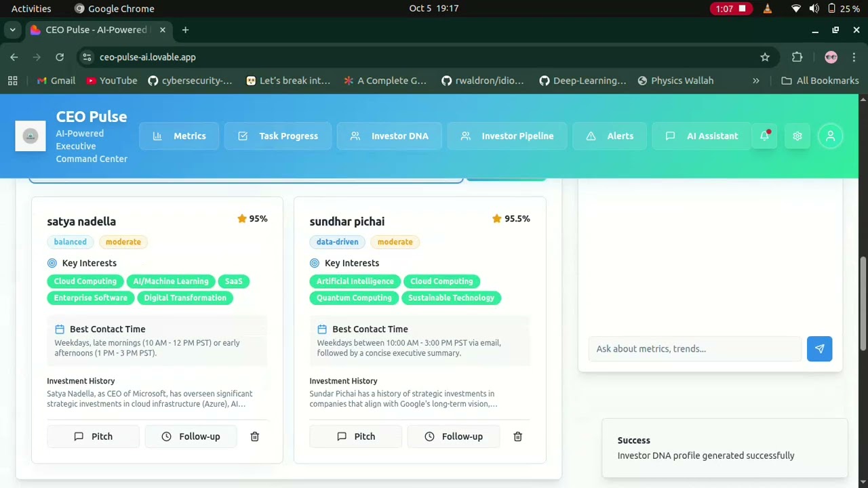Open YouTube bookmark
868x488 pixels.
[x=112, y=81]
